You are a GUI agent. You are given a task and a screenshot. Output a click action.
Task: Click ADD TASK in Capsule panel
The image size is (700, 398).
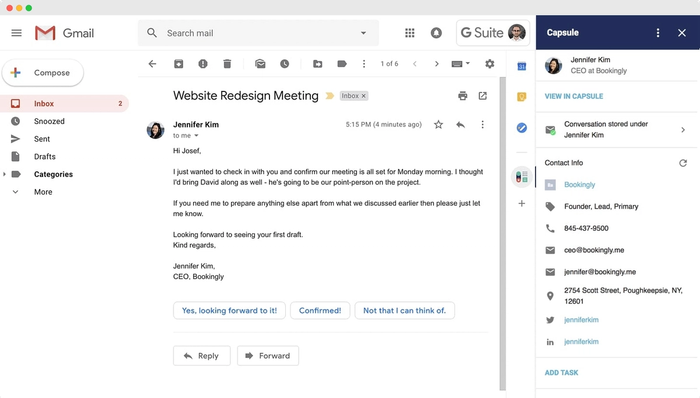[x=561, y=373]
